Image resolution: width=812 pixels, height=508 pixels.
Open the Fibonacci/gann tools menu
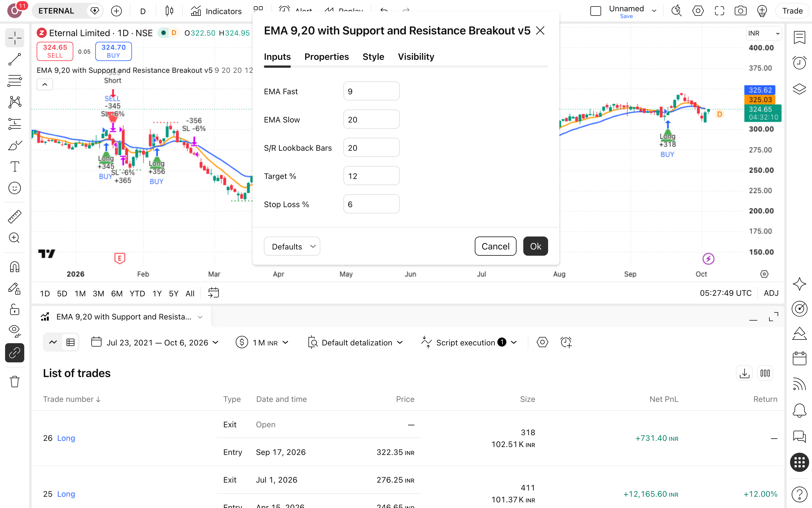[15, 81]
